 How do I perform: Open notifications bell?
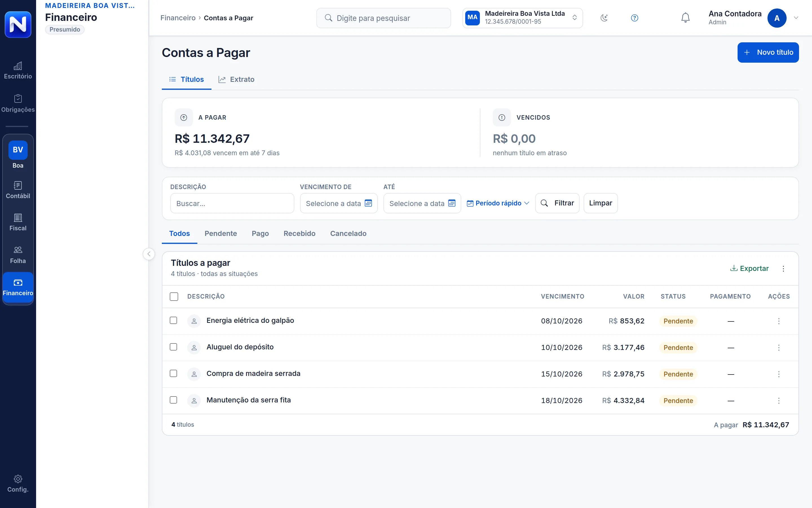[x=685, y=18]
